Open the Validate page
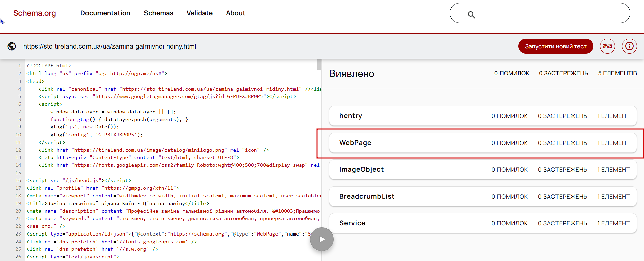Viewport: 644px width, 261px height. tap(199, 13)
